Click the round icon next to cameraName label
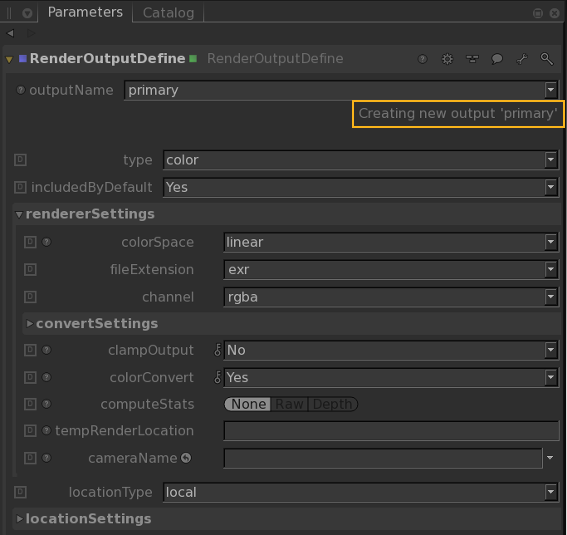Screen dimensions: 567x535 186,458
